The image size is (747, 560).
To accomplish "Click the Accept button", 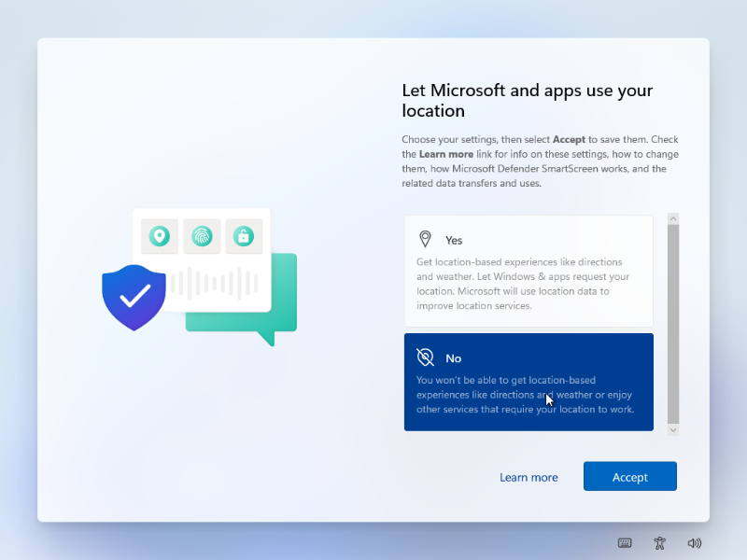I will (629, 476).
